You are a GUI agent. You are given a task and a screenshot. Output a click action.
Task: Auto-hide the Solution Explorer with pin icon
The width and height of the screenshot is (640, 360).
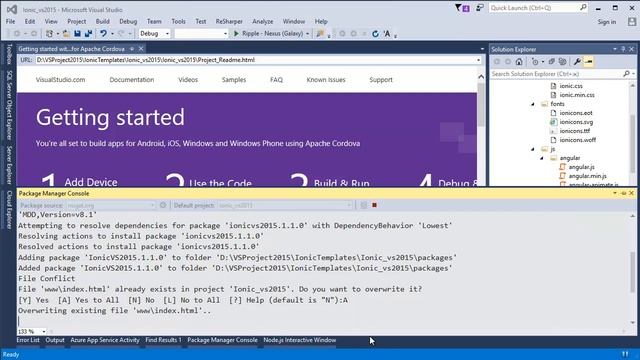tap(623, 49)
